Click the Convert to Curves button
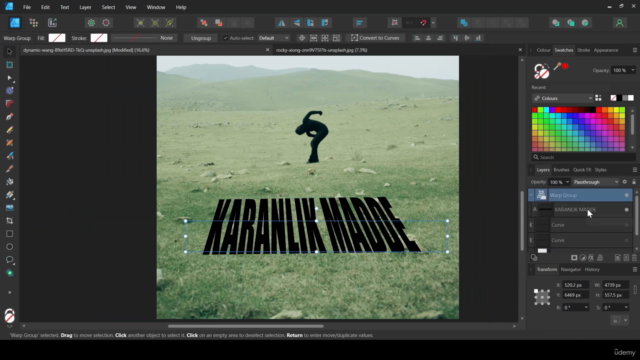This screenshot has height=360, width=640. pyautogui.click(x=376, y=38)
